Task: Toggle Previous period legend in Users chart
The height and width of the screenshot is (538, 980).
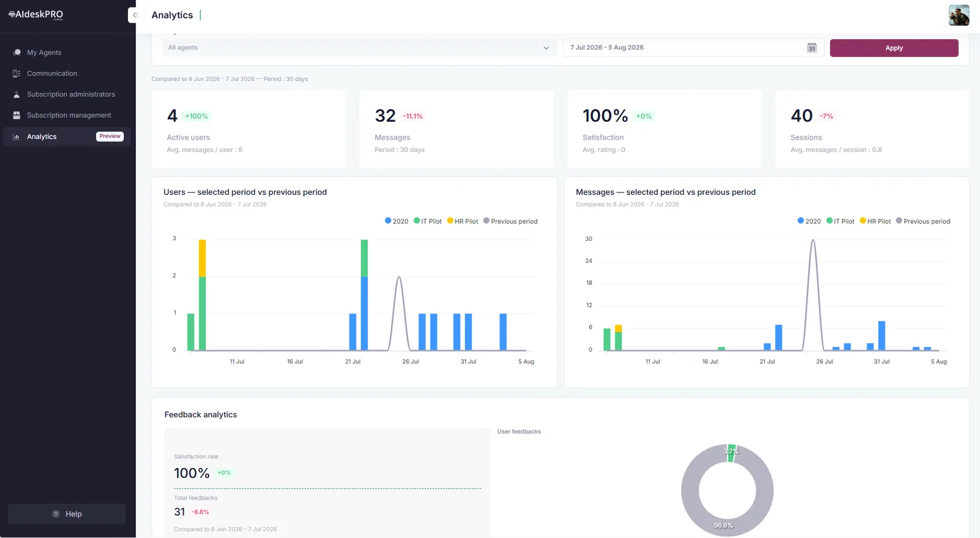Action: tap(510, 221)
